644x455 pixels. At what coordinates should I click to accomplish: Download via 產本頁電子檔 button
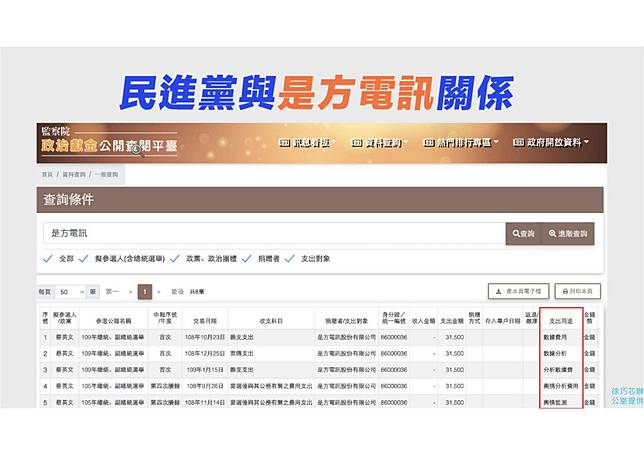click(518, 291)
